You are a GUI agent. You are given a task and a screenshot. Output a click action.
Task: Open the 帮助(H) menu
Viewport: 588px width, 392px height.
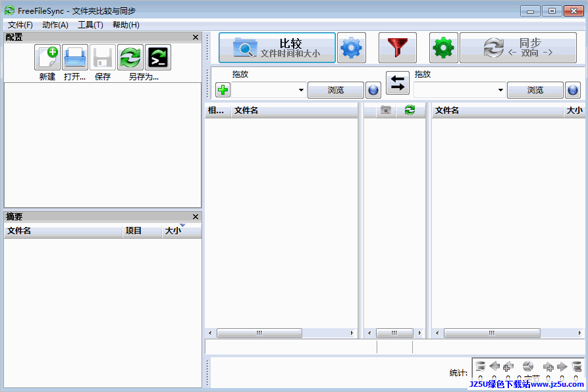(126, 25)
